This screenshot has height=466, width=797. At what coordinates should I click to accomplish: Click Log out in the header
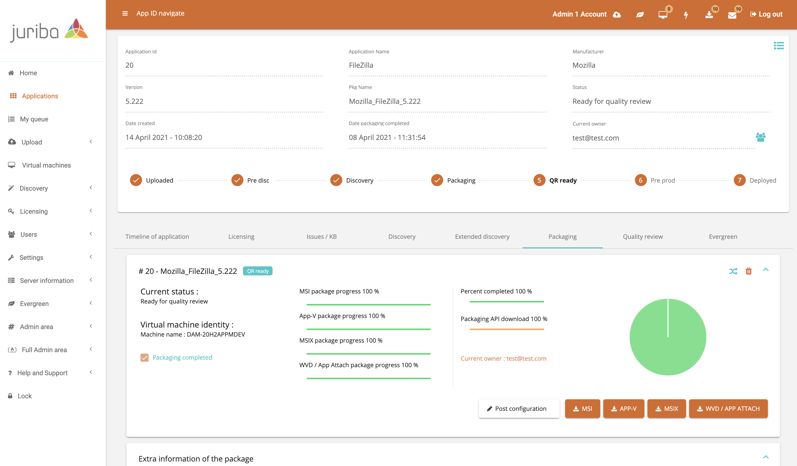click(766, 14)
